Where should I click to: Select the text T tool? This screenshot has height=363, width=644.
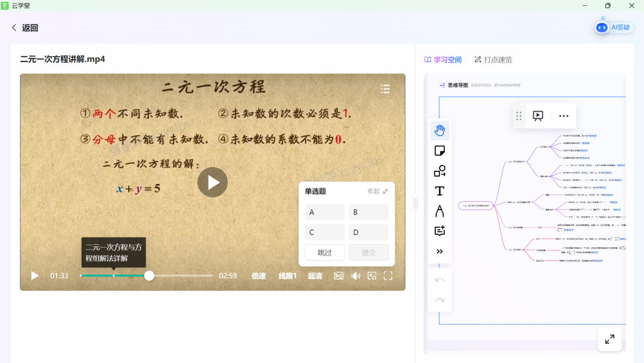tap(439, 190)
